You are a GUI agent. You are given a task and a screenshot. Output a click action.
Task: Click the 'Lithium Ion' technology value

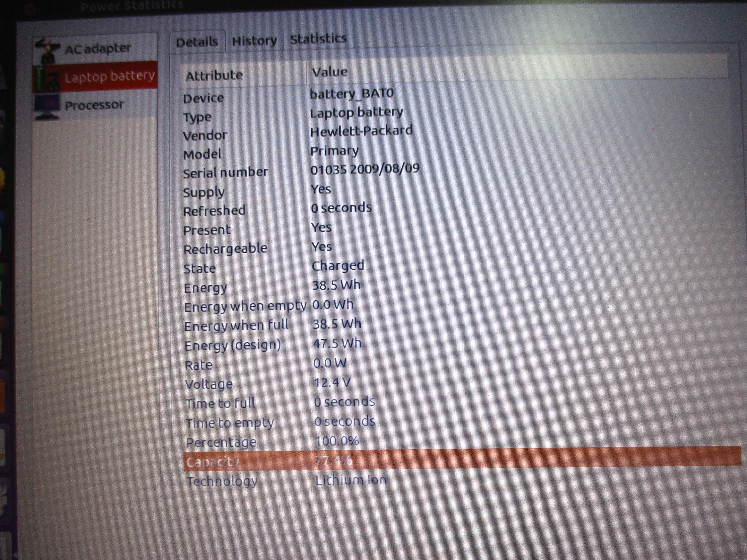[x=351, y=480]
